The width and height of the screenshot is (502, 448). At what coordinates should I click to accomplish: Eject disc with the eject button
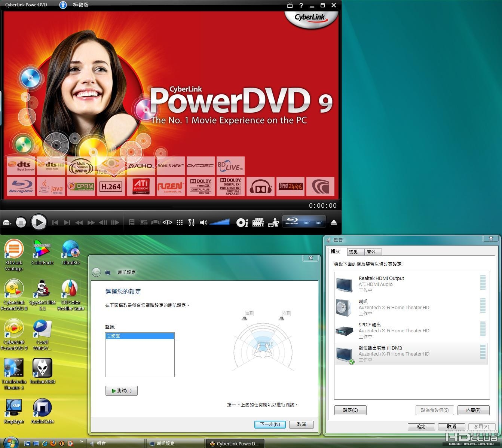point(334,223)
